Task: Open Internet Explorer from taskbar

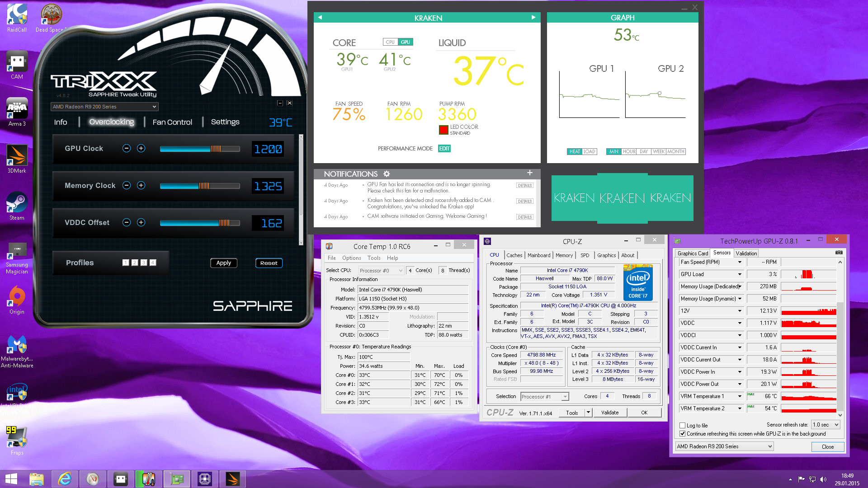Action: coord(65,479)
